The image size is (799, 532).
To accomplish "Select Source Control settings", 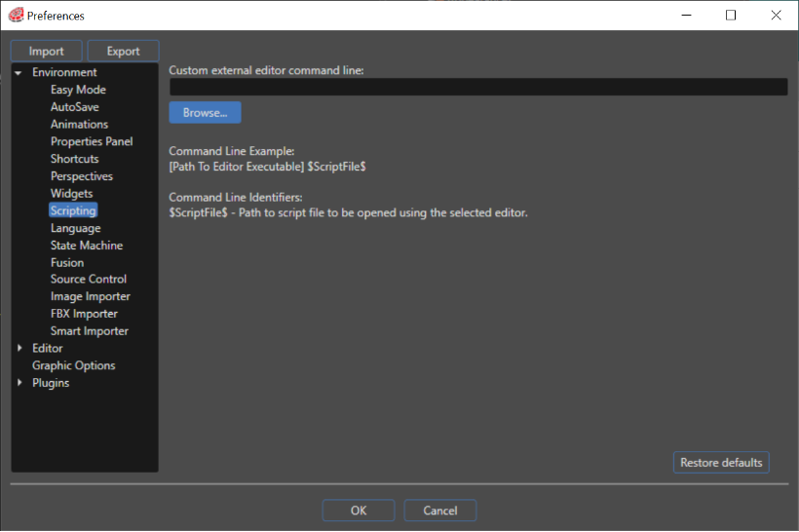I will pyautogui.click(x=88, y=280).
